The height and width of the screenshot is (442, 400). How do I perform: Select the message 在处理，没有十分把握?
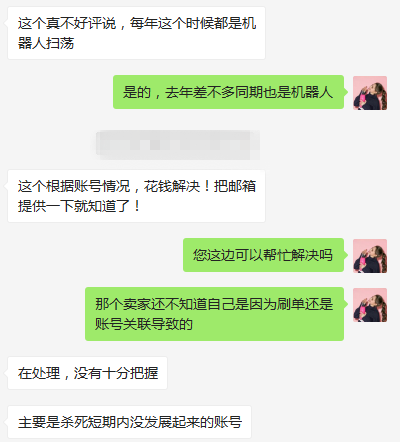click(x=87, y=373)
